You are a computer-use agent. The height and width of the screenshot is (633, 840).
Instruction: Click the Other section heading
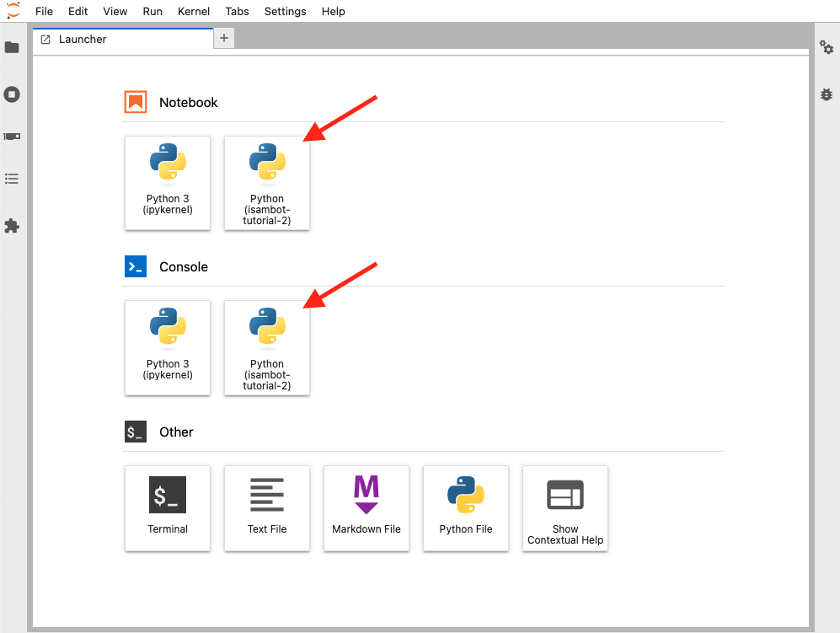[x=176, y=432]
